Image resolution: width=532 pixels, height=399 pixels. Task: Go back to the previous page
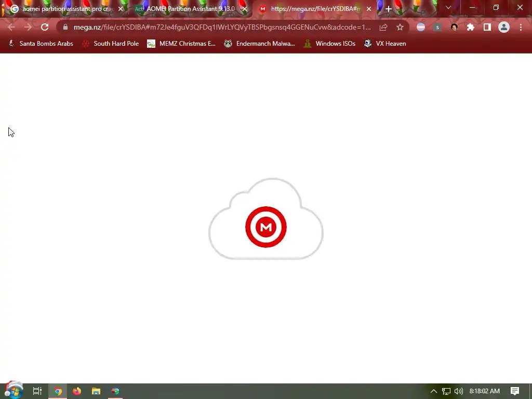(11, 27)
